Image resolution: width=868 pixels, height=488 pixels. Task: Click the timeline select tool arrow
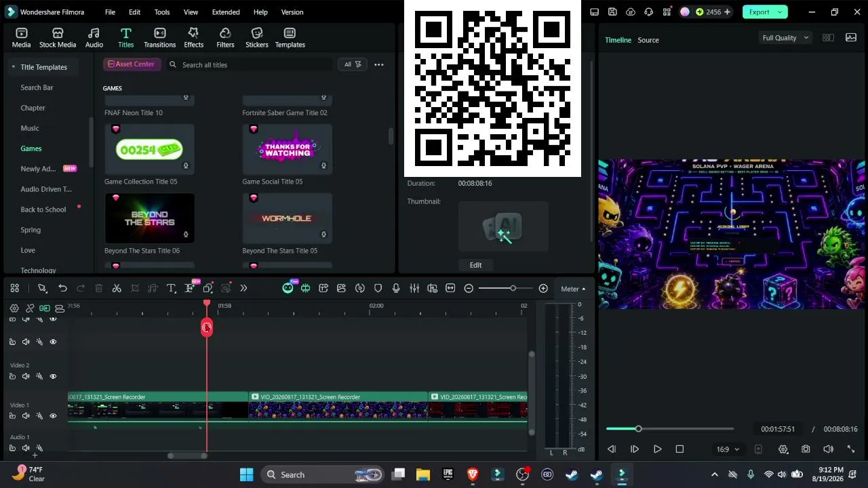coord(42,288)
